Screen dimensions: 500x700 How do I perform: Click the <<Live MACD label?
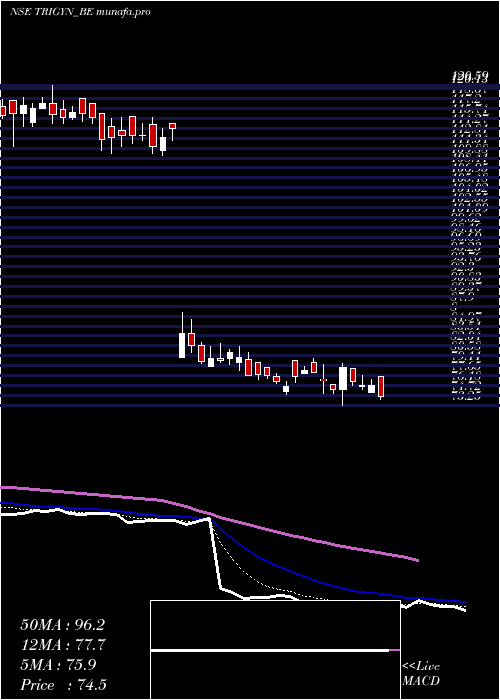pyautogui.click(x=421, y=674)
